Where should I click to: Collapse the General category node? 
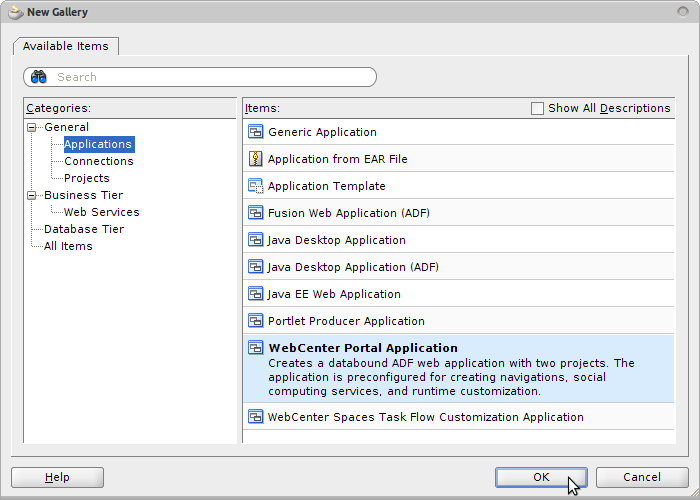[31, 127]
